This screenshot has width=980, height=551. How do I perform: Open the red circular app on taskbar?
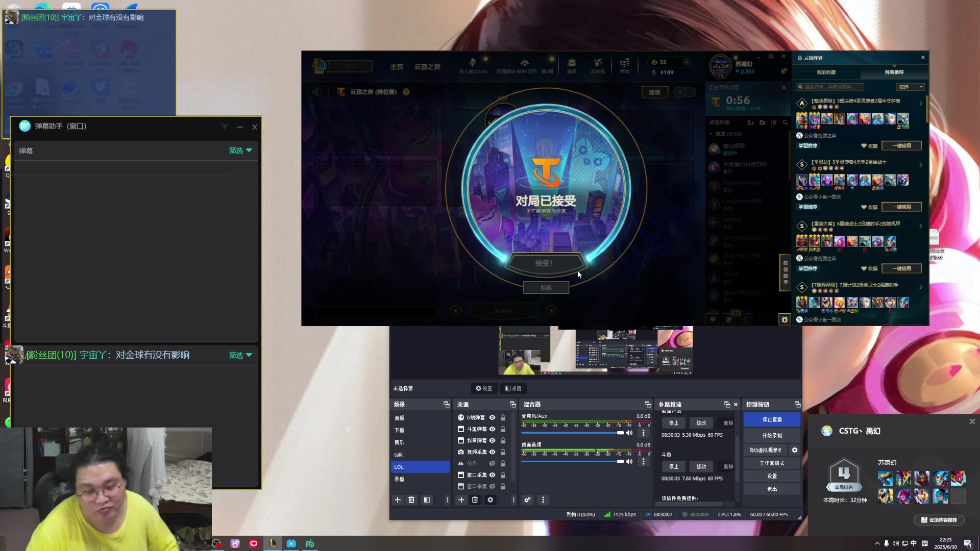click(x=254, y=543)
